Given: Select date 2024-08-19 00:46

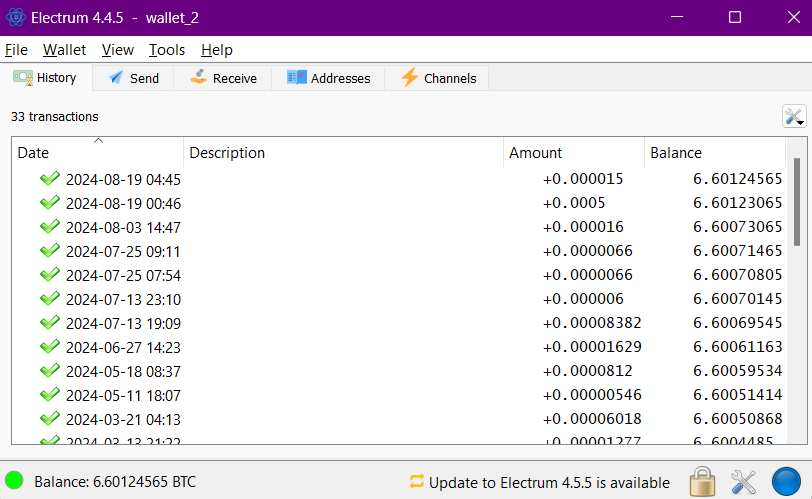Looking at the screenshot, I should coord(123,203).
